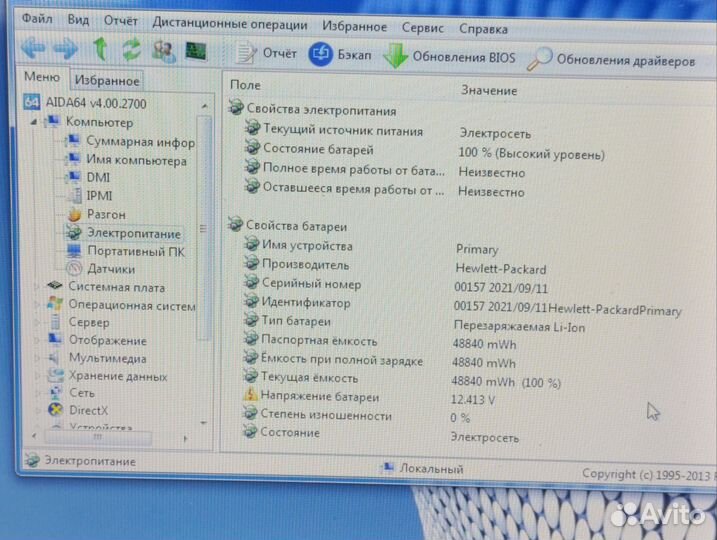Open the Избранное menu in menu bar
The width and height of the screenshot is (717, 540).
coord(354,27)
